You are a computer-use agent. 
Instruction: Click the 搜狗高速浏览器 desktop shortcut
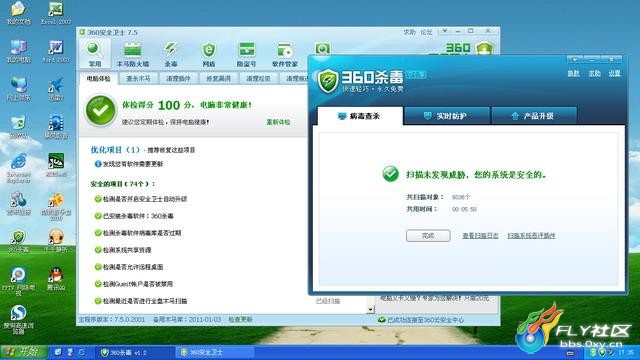[x=18, y=320]
